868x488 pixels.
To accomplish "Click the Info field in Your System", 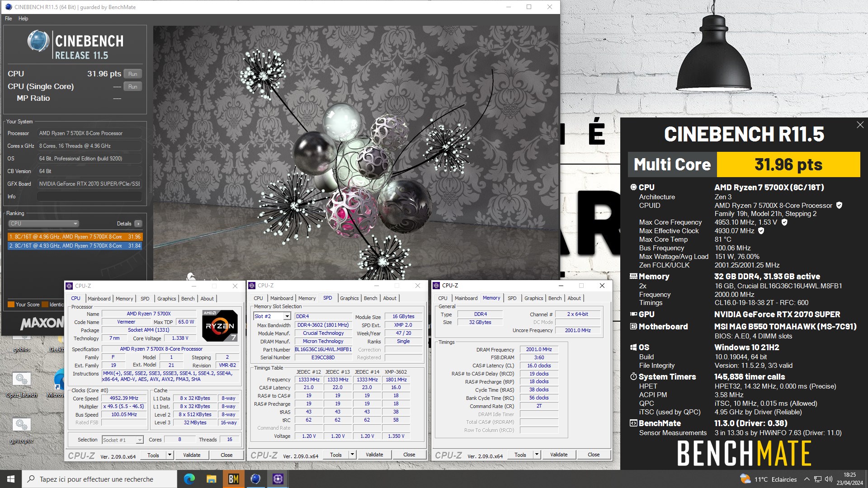I will (x=90, y=197).
